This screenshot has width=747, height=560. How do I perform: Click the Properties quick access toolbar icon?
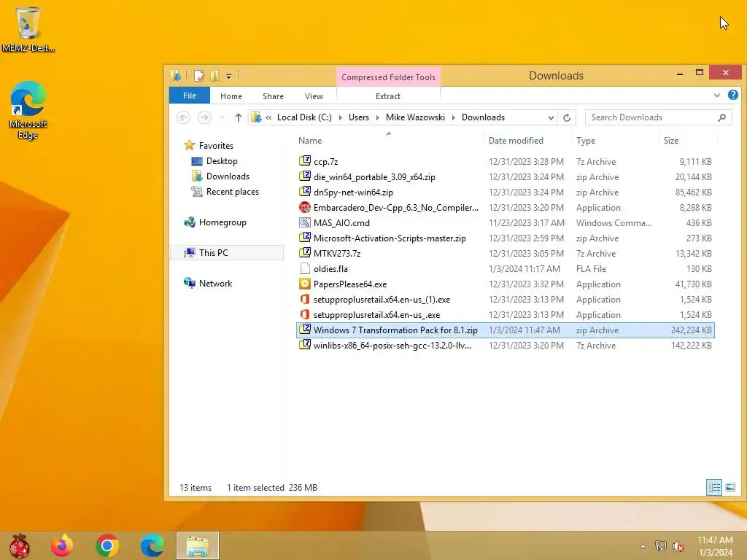(x=199, y=76)
